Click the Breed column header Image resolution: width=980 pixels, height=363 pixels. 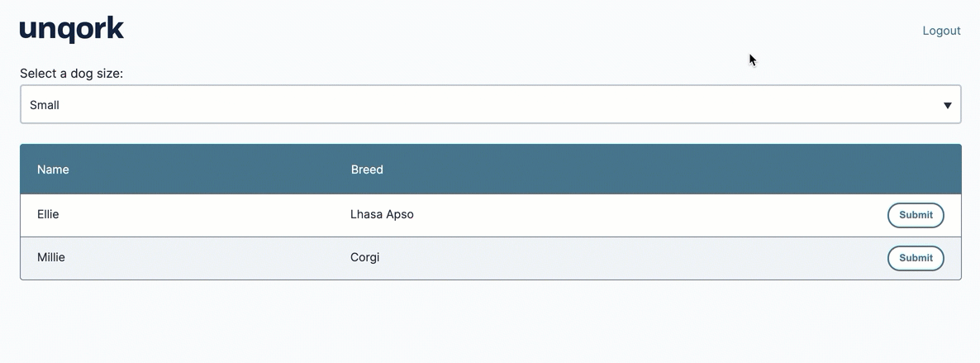[x=367, y=170]
